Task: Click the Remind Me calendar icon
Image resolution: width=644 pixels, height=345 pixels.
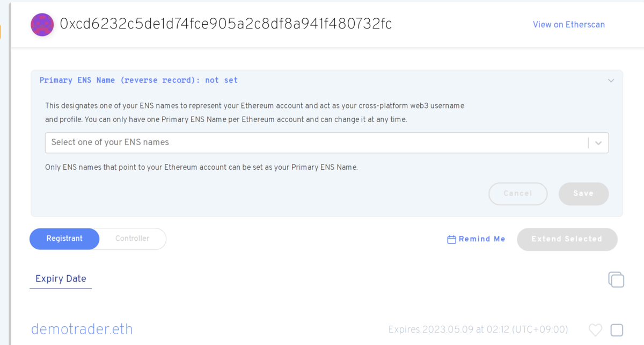Action: pyautogui.click(x=451, y=240)
